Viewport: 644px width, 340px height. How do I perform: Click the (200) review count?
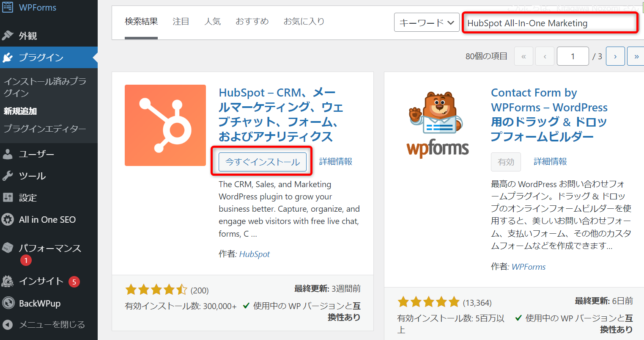coord(200,290)
